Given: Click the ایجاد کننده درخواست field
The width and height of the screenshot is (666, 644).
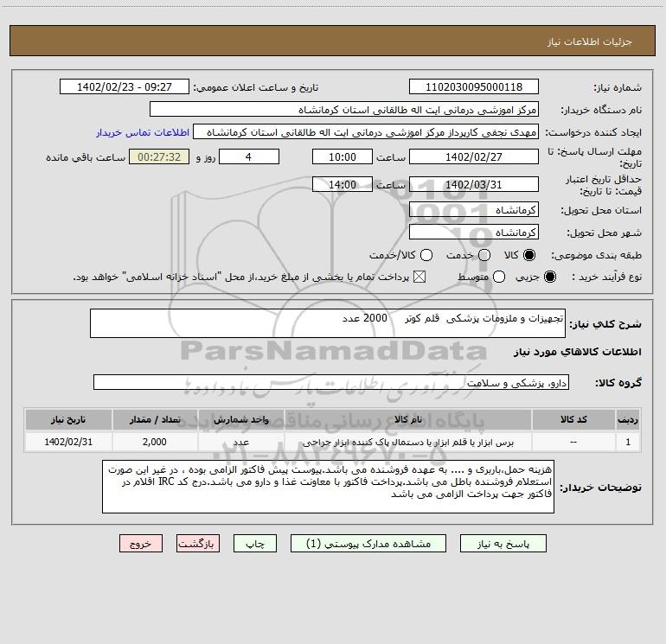Looking at the screenshot, I should pyautogui.click(x=366, y=131).
